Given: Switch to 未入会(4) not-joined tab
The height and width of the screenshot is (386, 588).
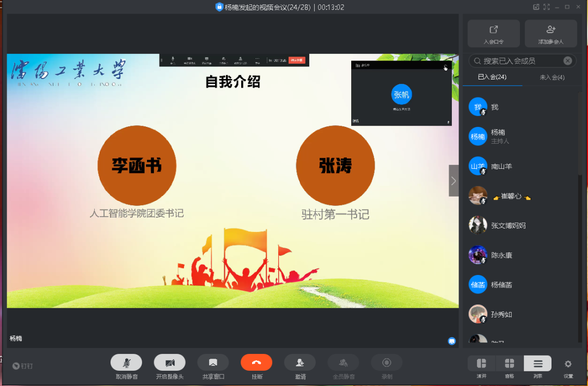Looking at the screenshot, I should [552, 77].
